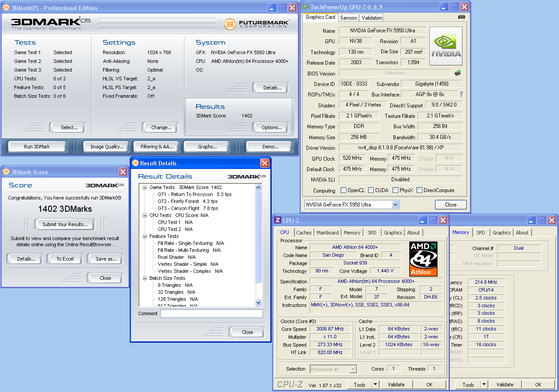Click the Result Details scrollbar down arrow
559x392 pixels.
click(x=258, y=303)
